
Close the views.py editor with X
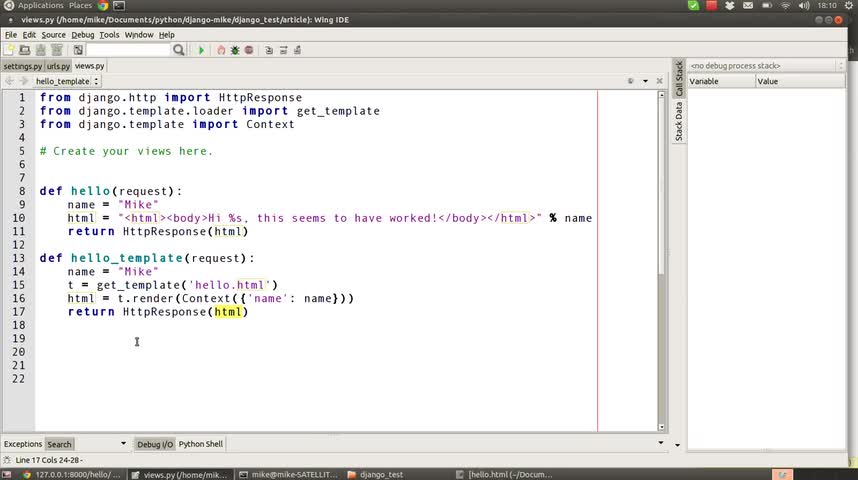[x=659, y=81]
